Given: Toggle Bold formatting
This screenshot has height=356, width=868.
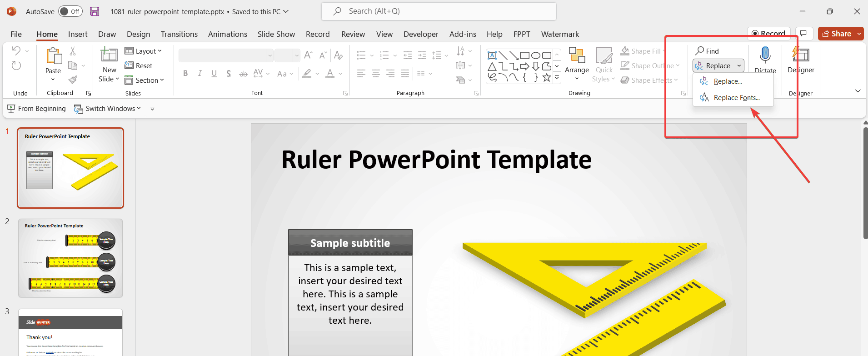Looking at the screenshot, I should [185, 74].
